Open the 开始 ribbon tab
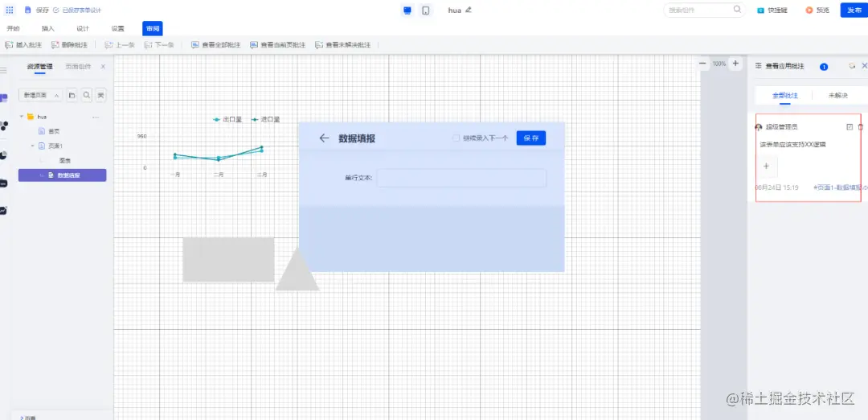Image resolution: width=868 pixels, height=420 pixels. coord(14,29)
